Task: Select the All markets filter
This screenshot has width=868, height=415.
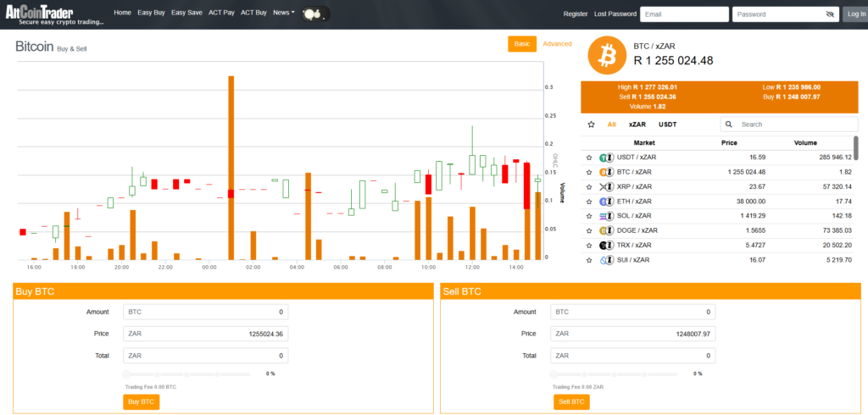Action: (x=611, y=125)
